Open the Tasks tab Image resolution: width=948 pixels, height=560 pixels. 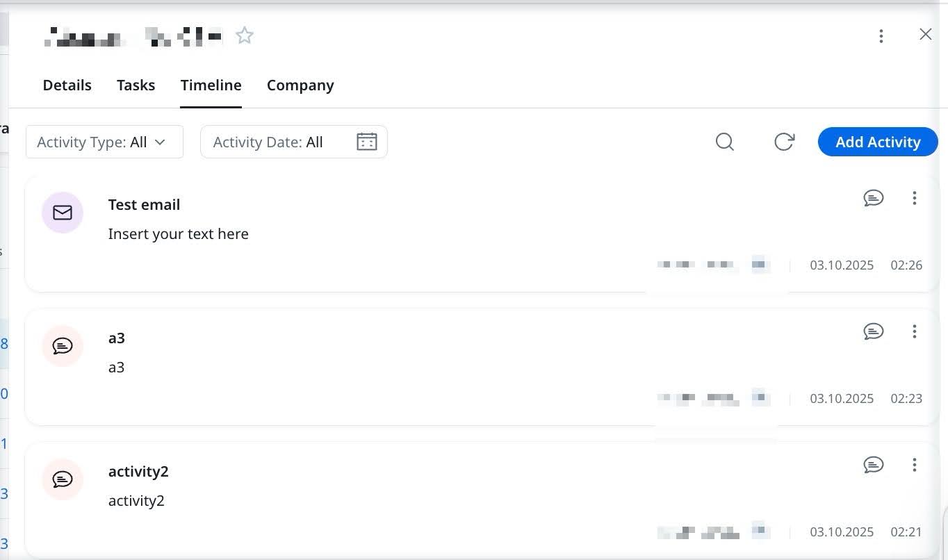point(136,85)
